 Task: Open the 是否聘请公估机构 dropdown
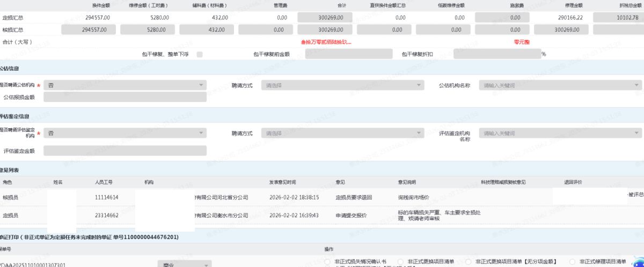coord(125,85)
